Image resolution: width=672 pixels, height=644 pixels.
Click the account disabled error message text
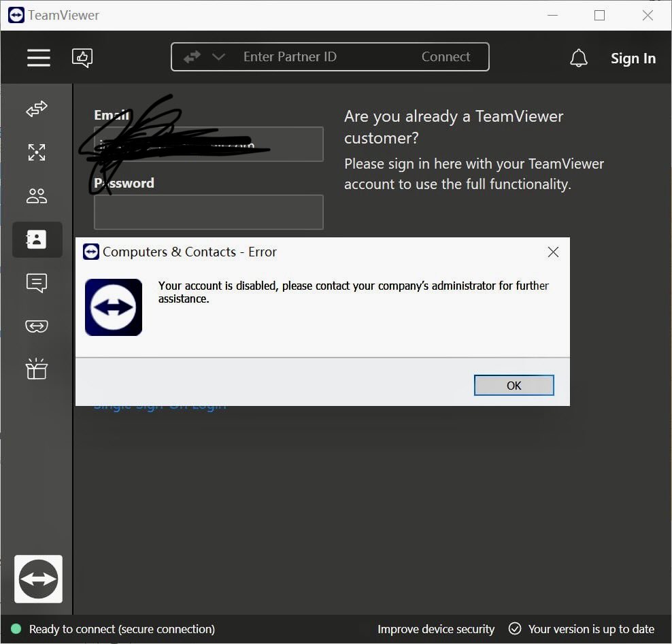pos(354,292)
